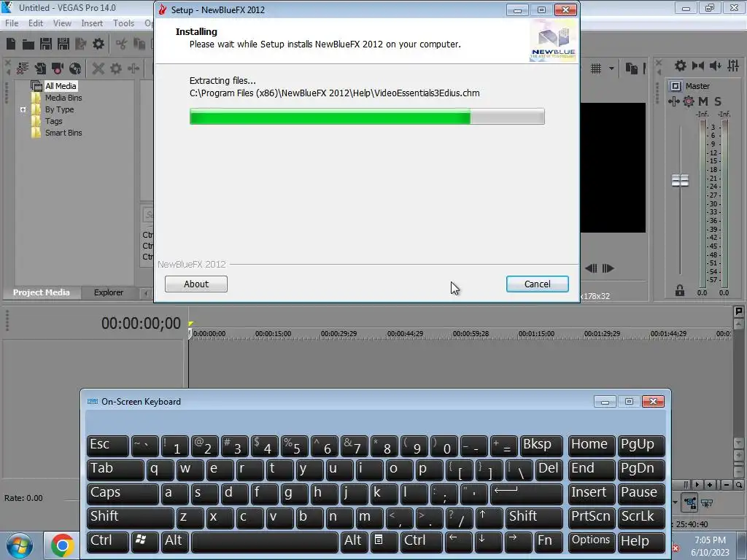Select Media Bins folder

(63, 98)
